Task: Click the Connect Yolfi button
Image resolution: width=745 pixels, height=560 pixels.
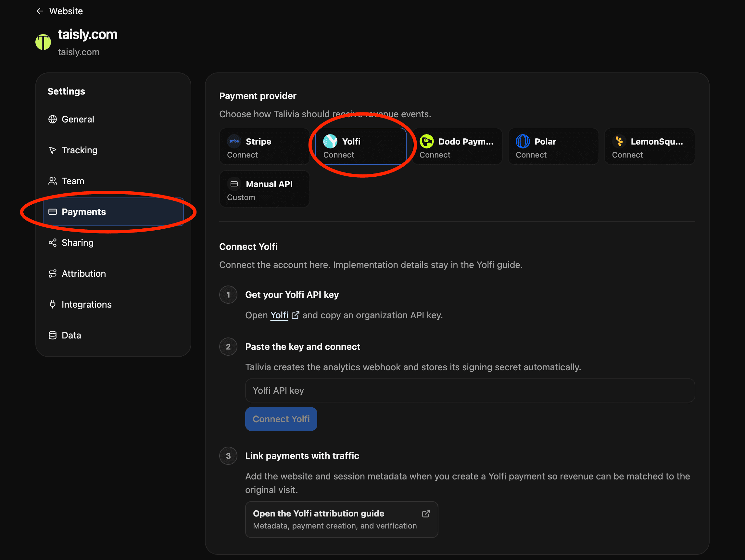Action: pos(281,419)
